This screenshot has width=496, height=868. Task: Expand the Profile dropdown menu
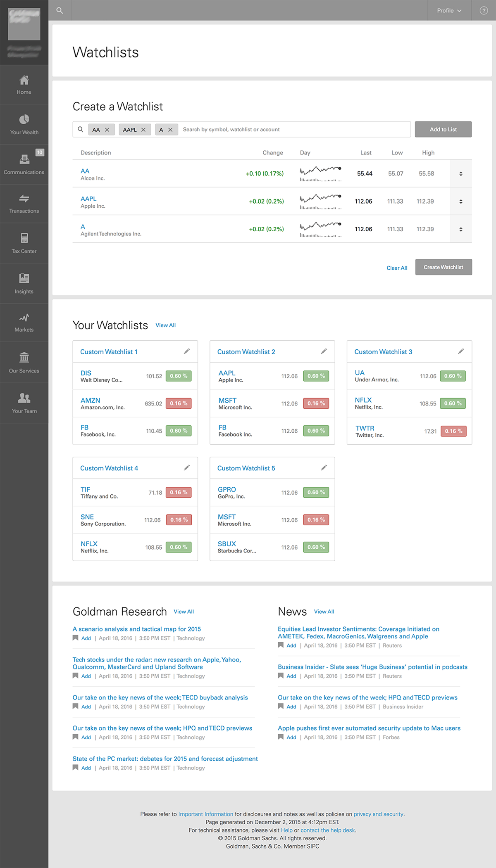tap(449, 10)
